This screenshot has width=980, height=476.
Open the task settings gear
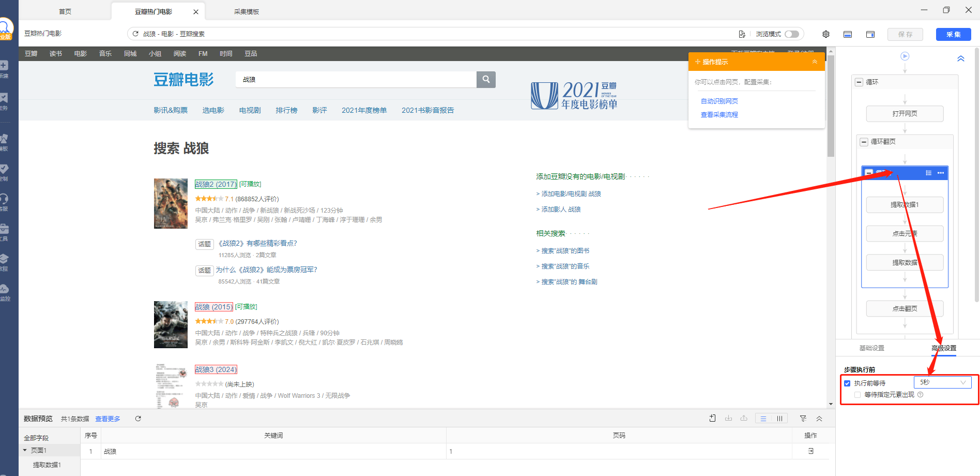(826, 34)
